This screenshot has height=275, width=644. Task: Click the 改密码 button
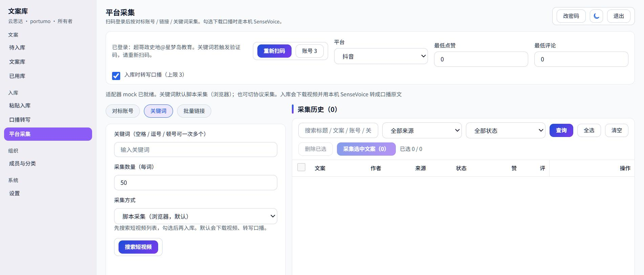click(571, 16)
